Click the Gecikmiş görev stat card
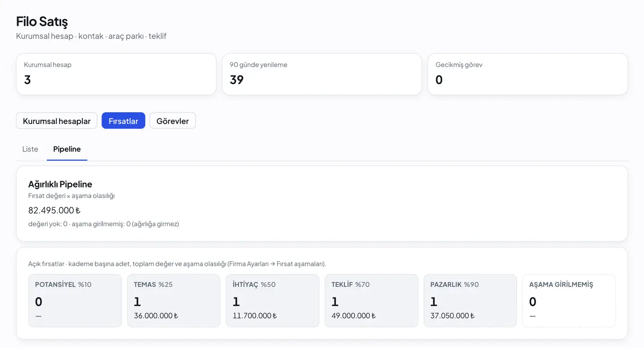Image resolution: width=644 pixels, height=348 pixels. tap(528, 74)
